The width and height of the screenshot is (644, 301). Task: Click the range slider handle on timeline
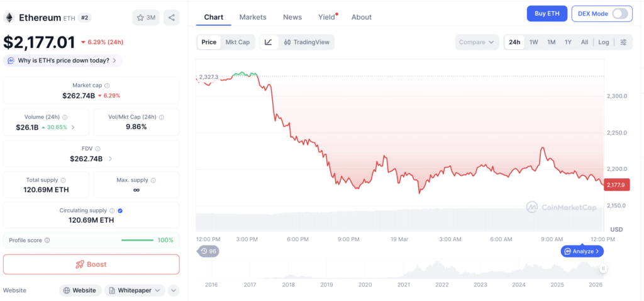(603, 269)
